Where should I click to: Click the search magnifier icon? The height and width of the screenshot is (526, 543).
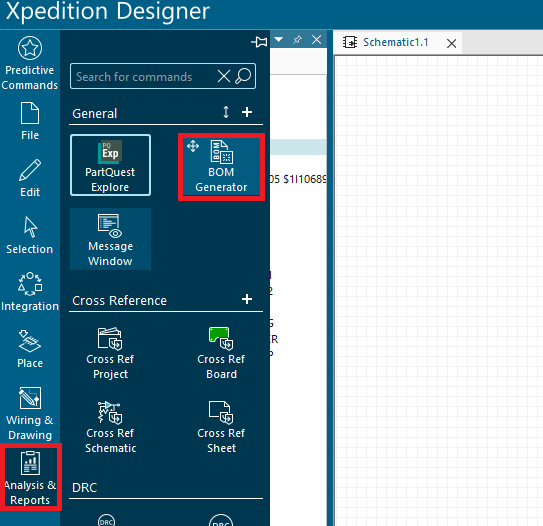click(243, 76)
